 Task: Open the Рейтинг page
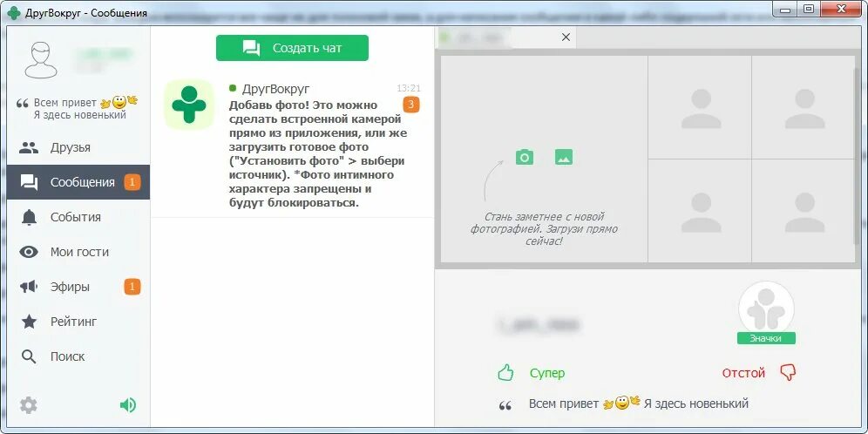pos(78,322)
